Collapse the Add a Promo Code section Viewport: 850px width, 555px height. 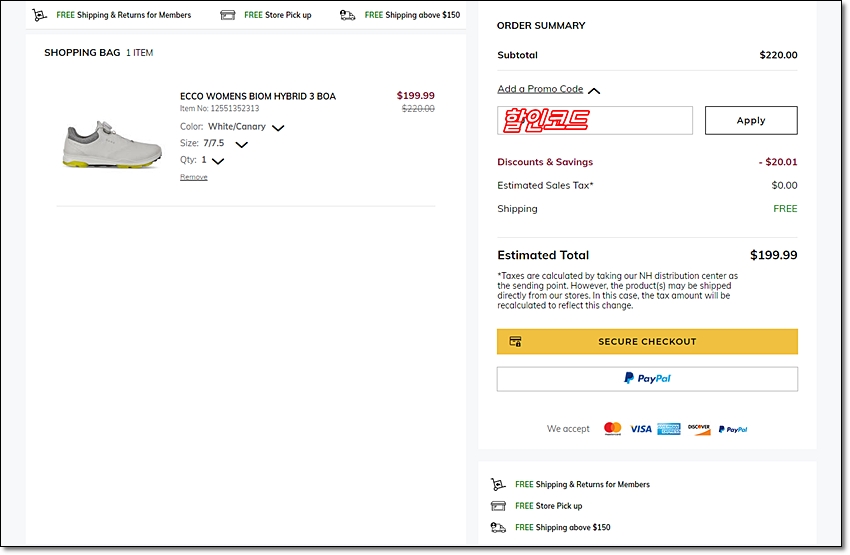tap(594, 91)
